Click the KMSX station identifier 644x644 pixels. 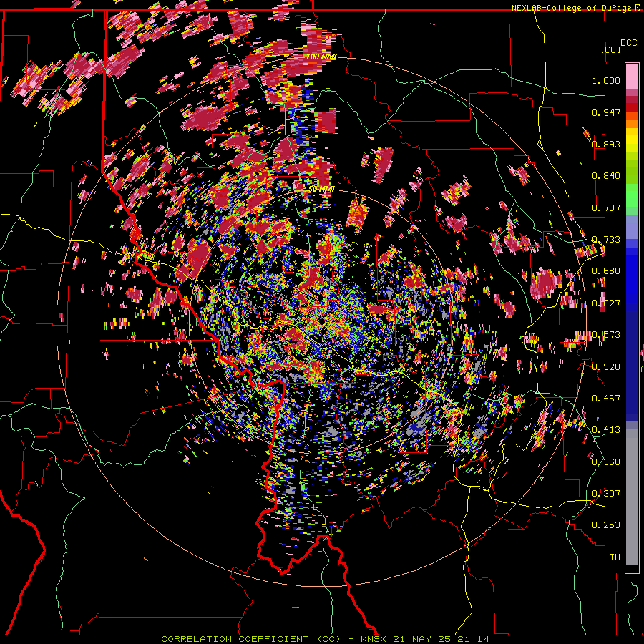coord(375,639)
